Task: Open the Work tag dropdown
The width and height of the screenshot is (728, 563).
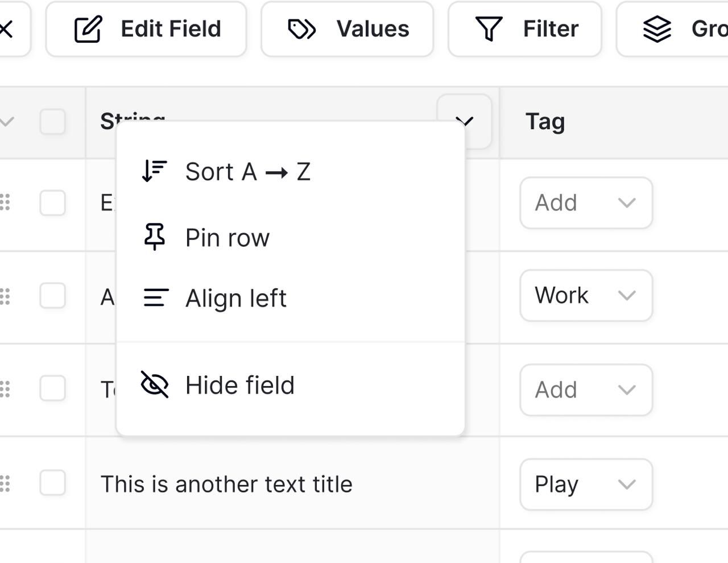Action: coord(586,296)
